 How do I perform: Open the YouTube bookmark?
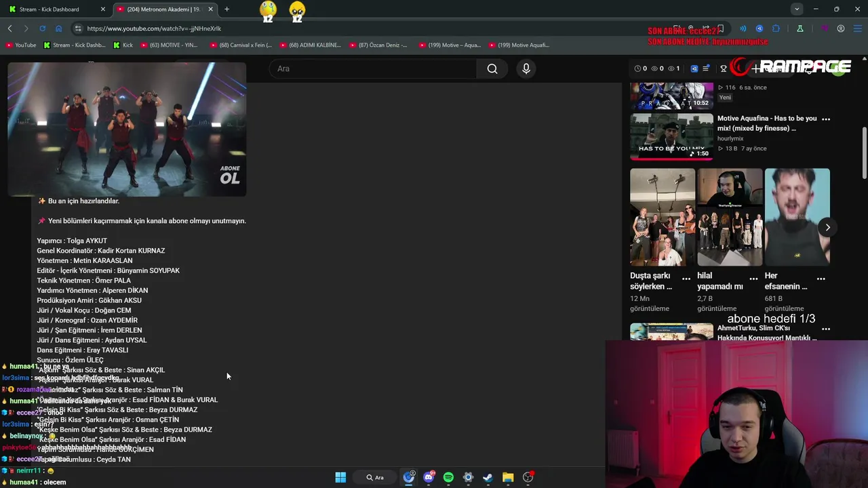(x=20, y=45)
